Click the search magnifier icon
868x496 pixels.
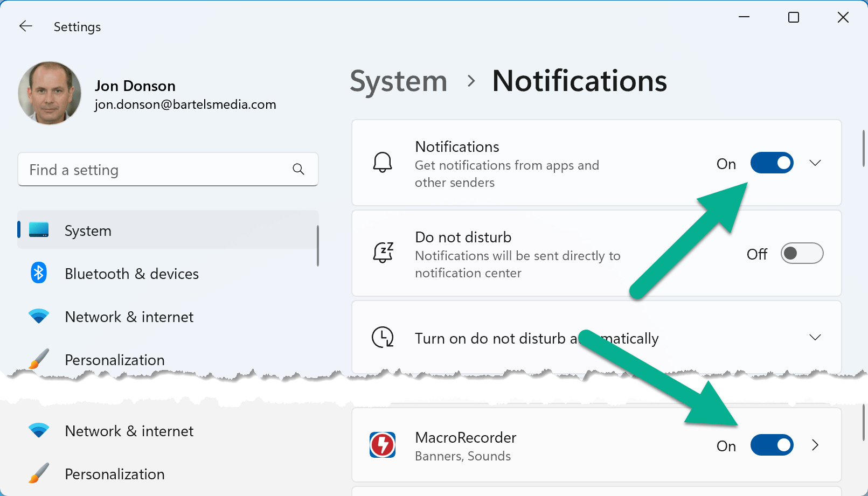point(298,170)
